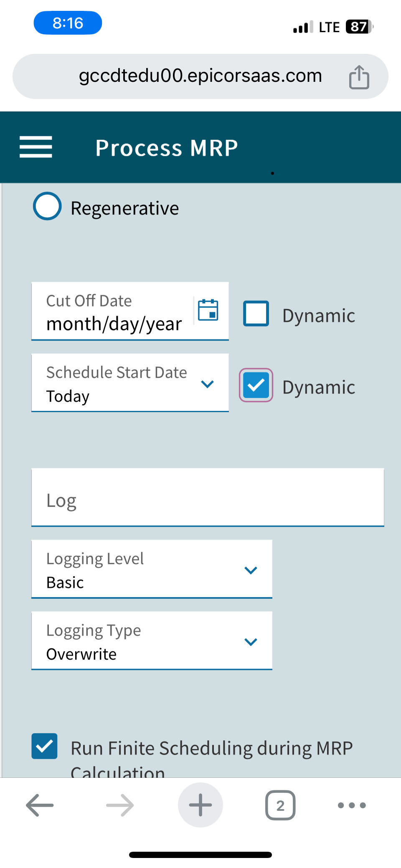Viewport: 401px width, 868px height.
Task: Go back using the browser back arrow
Action: pyautogui.click(x=40, y=805)
